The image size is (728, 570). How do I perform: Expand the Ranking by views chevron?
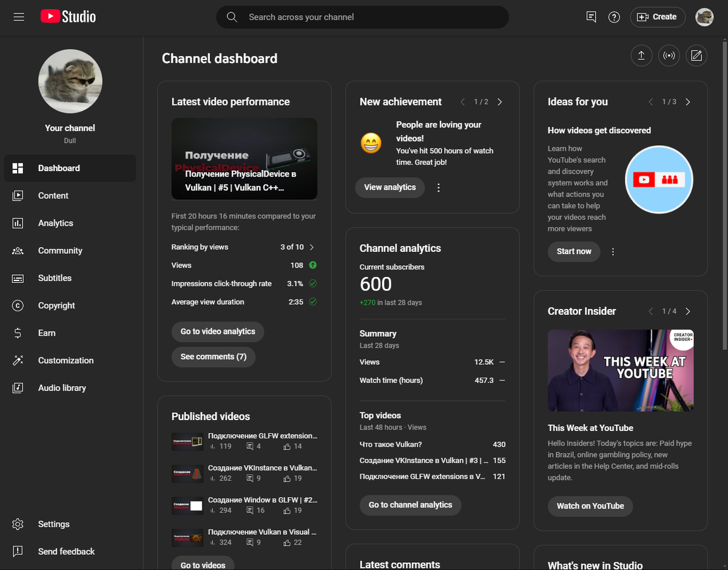(312, 247)
